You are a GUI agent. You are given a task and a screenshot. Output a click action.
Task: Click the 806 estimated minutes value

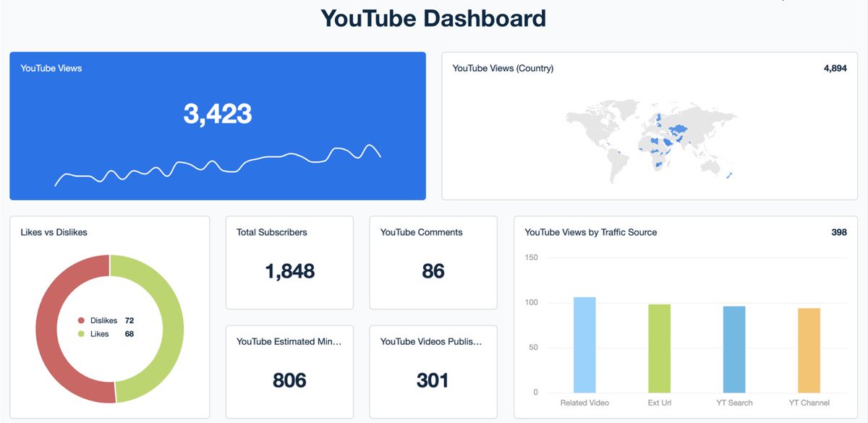(289, 380)
